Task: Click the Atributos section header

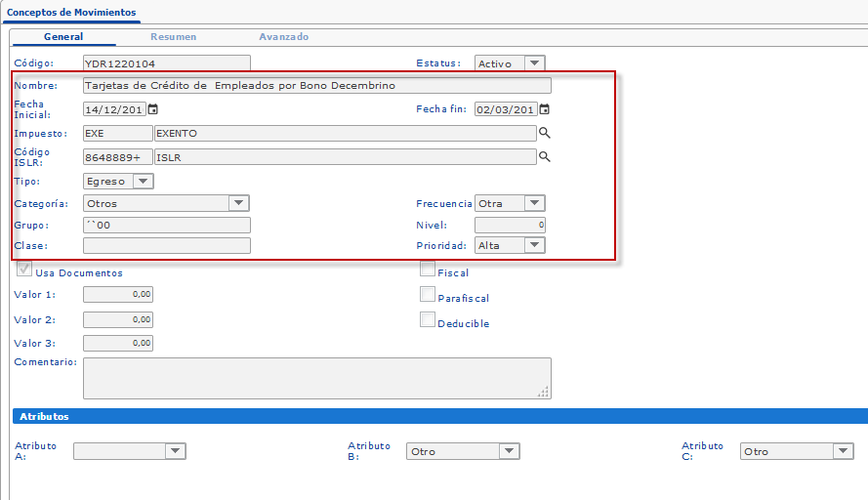Action: (x=440, y=416)
